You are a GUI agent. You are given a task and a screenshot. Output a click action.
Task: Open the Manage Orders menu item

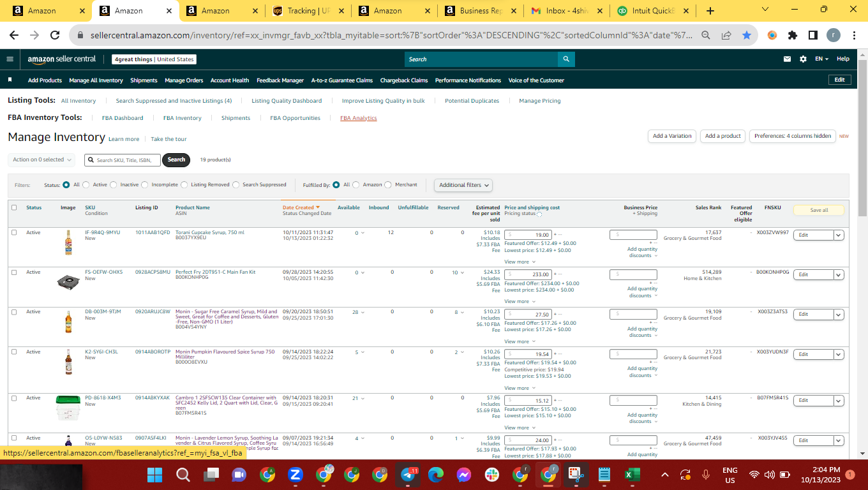tap(184, 80)
